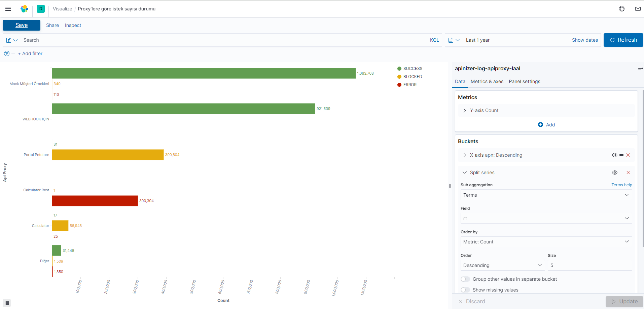The width and height of the screenshot is (644, 309).
Task: Open the help menu icon
Action: pos(622,9)
